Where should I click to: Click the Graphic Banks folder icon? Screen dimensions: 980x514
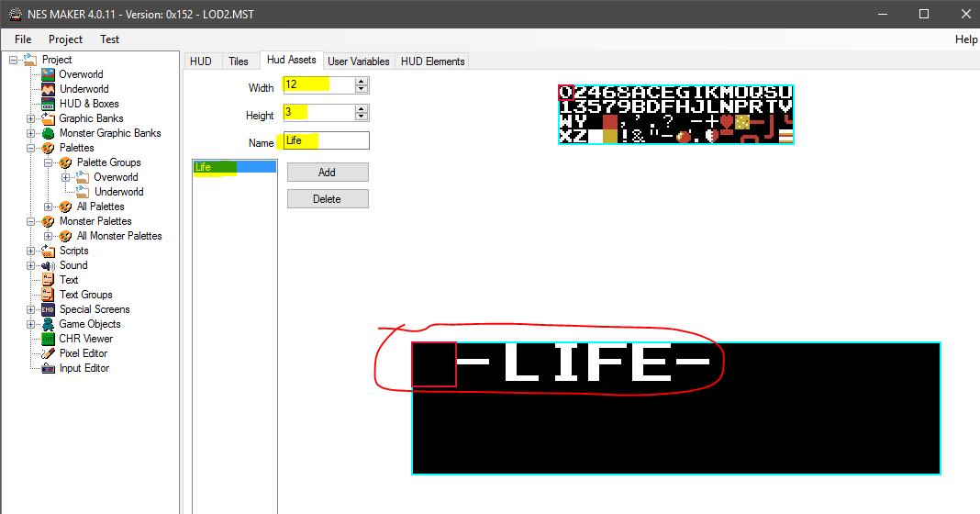point(48,118)
